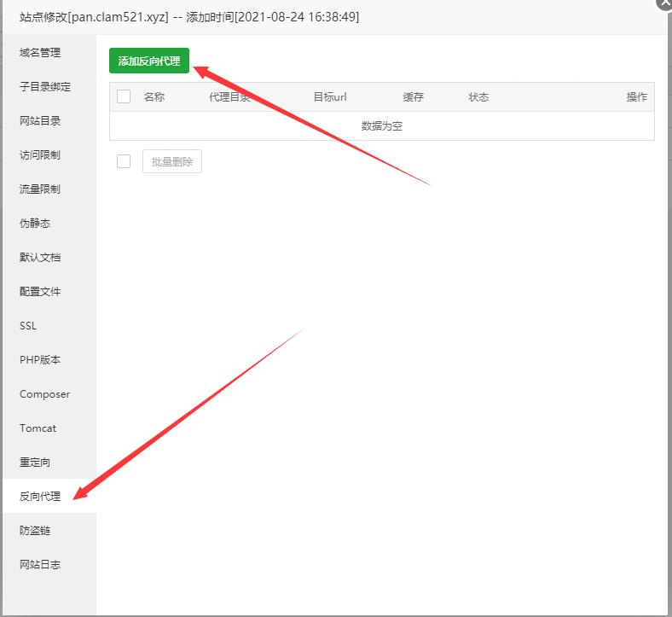Open the 配置文件 tab
The width and height of the screenshot is (672, 617).
point(49,292)
